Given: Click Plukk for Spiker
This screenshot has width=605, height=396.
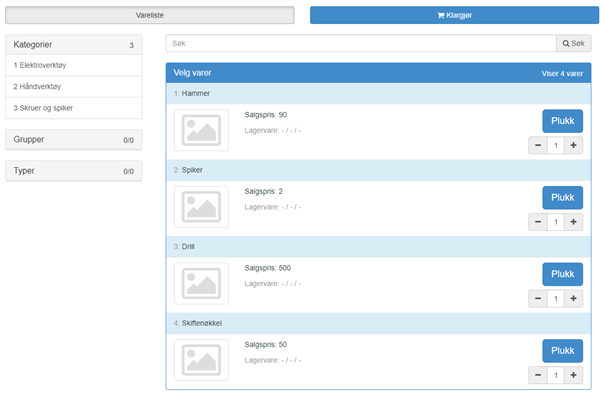Looking at the screenshot, I should [x=563, y=198].
